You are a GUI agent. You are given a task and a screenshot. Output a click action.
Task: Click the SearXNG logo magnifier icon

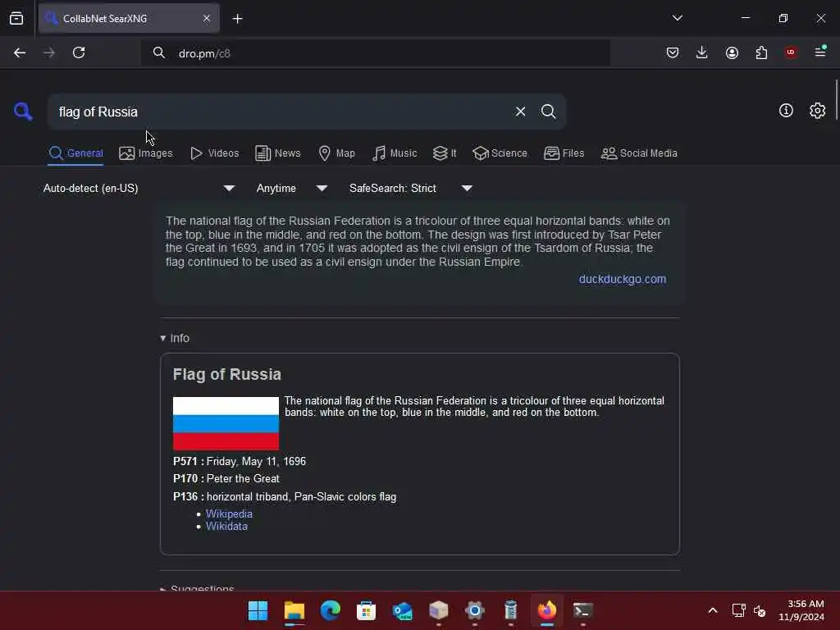point(23,112)
